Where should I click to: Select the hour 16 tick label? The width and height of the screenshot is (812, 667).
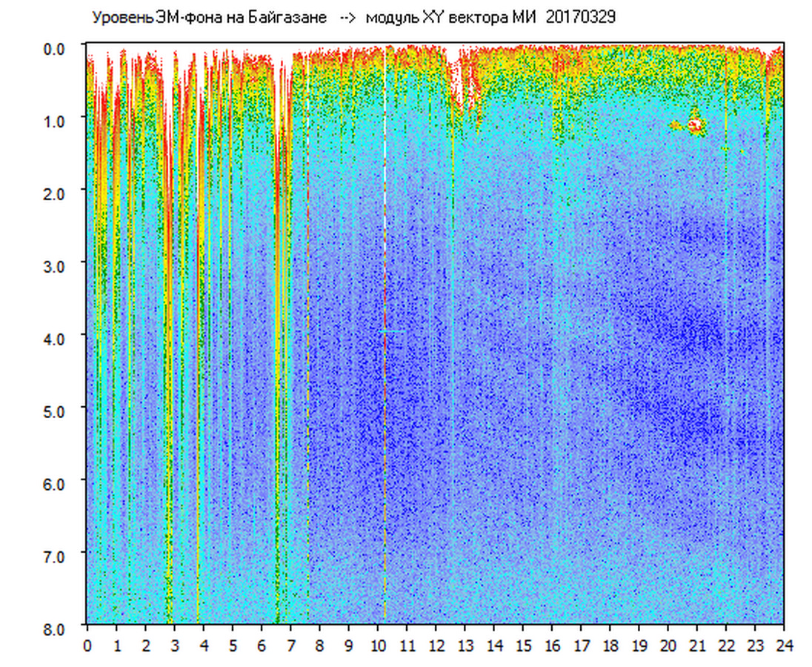point(552,646)
